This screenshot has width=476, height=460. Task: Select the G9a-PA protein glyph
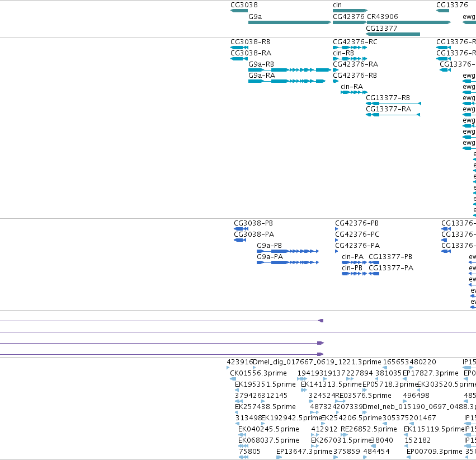click(x=288, y=262)
